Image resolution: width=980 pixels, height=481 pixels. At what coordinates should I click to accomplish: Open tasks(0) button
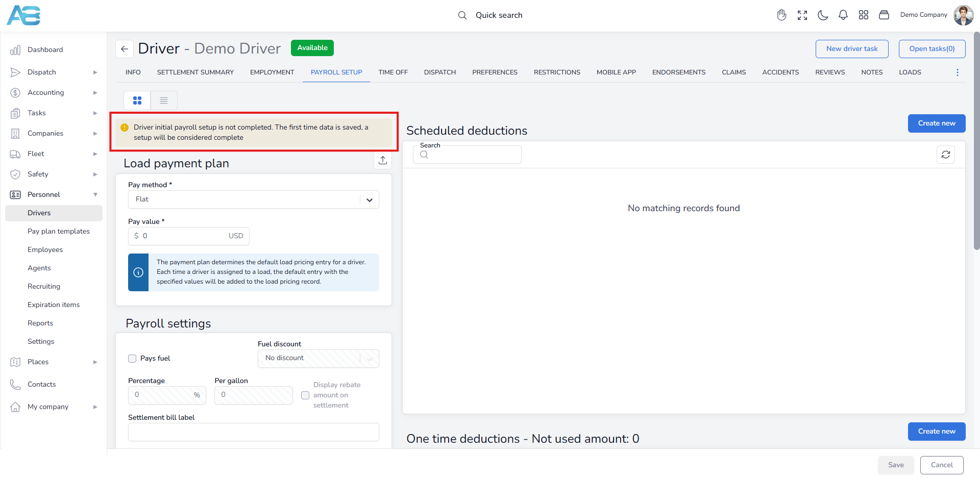[x=932, y=49]
